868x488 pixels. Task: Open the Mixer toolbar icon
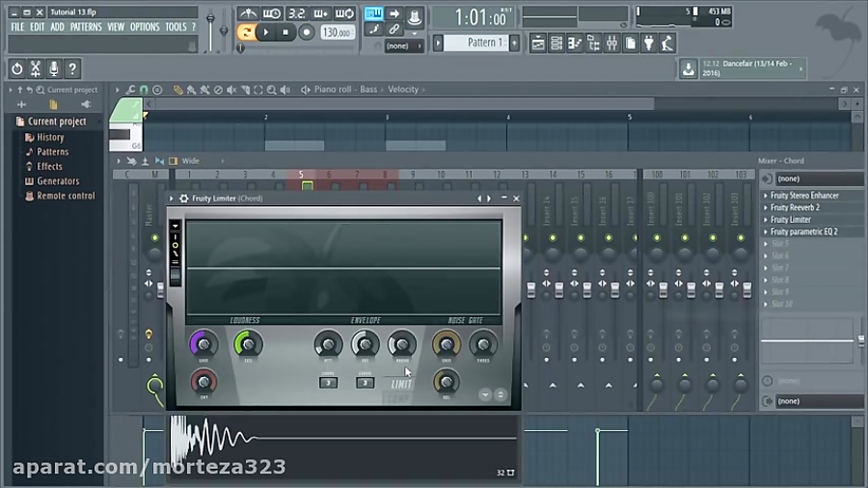(x=611, y=43)
